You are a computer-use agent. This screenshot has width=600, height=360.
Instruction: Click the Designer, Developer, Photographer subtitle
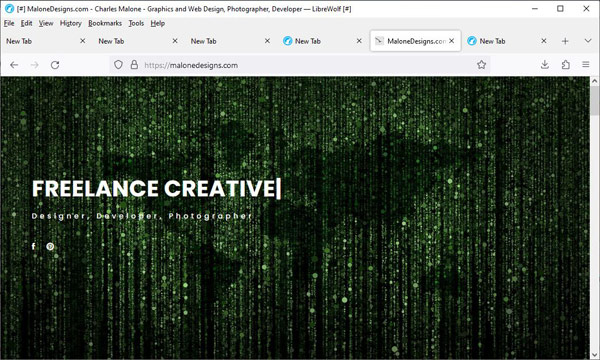tap(142, 216)
